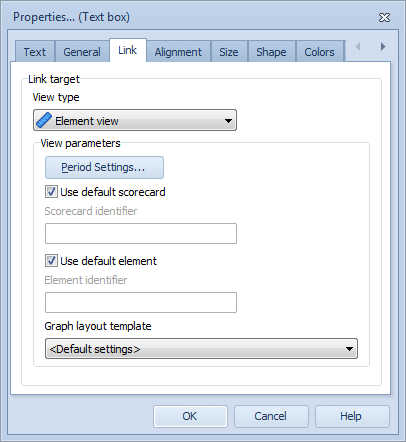Confirm with the OK button

[x=190, y=416]
